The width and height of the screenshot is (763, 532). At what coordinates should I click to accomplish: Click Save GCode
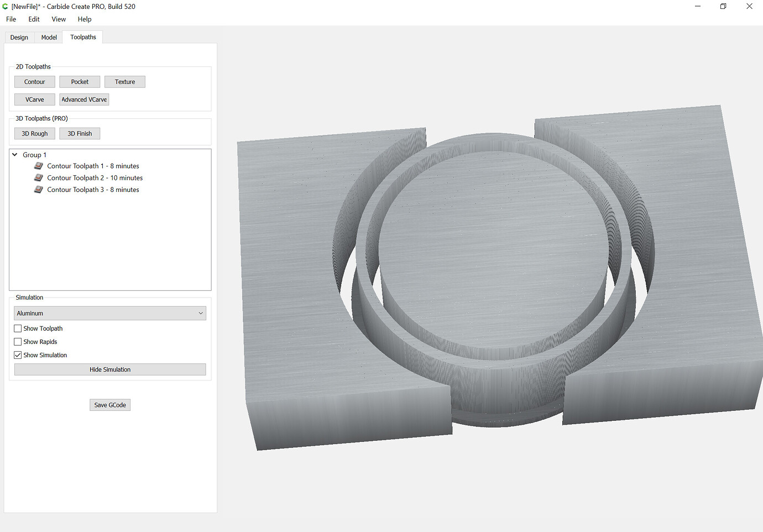pyautogui.click(x=109, y=404)
